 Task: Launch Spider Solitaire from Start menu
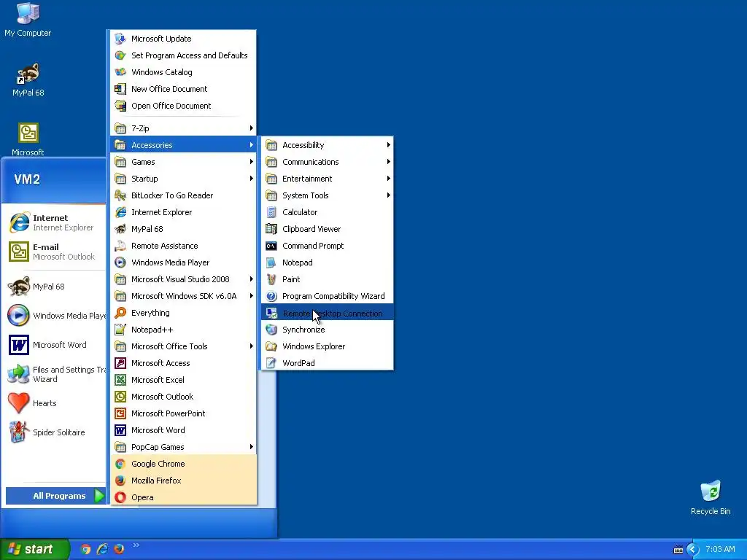pyautogui.click(x=54, y=432)
